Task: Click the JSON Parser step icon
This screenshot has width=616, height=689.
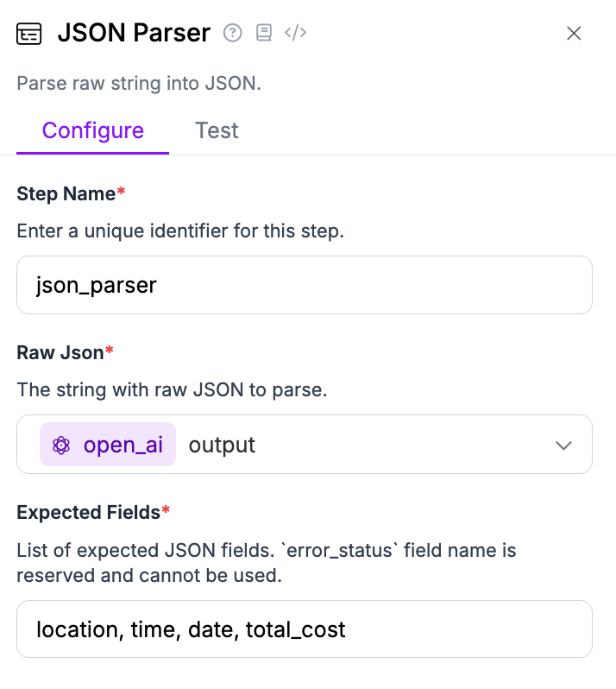Action: [29, 34]
